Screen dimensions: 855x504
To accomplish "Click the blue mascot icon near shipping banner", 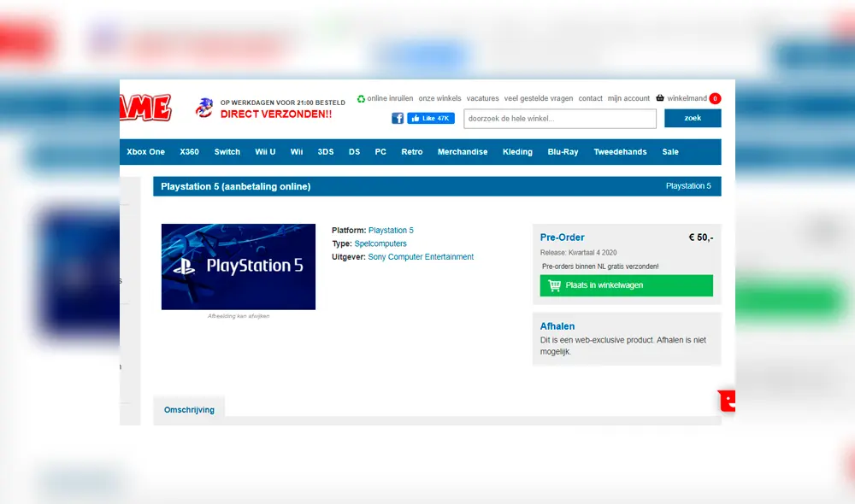I will 203,107.
